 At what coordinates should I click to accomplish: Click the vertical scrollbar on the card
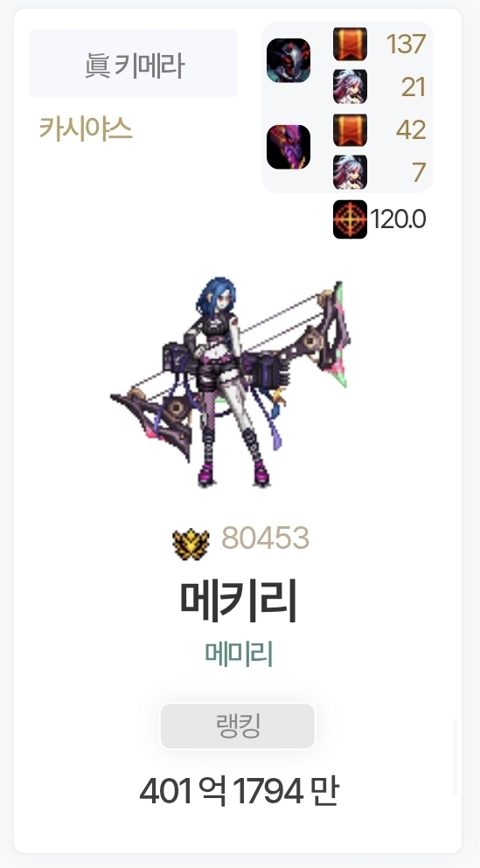(x=456, y=757)
